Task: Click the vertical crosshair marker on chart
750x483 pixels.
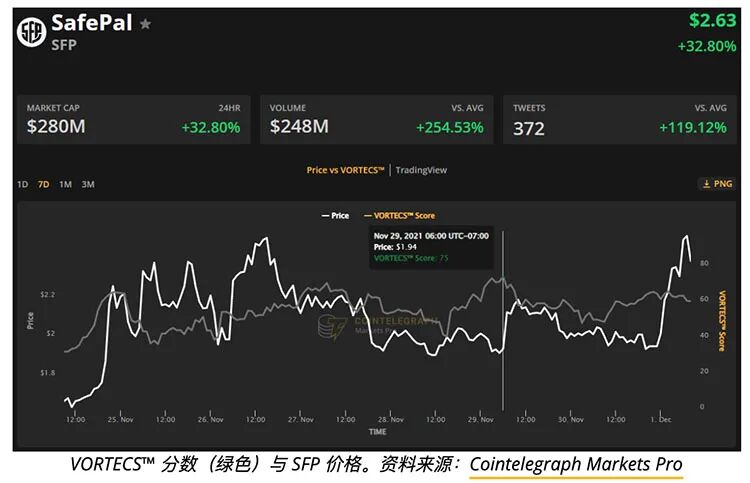Action: tap(503, 320)
